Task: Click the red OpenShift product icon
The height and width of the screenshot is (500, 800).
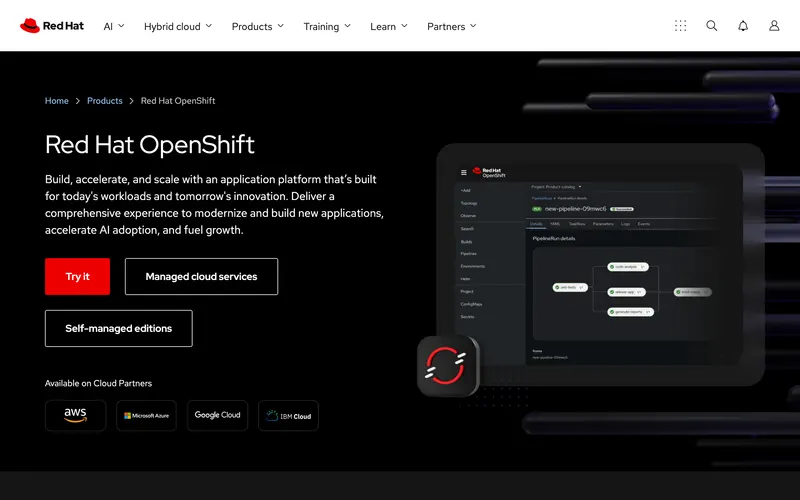Action: 447,365
